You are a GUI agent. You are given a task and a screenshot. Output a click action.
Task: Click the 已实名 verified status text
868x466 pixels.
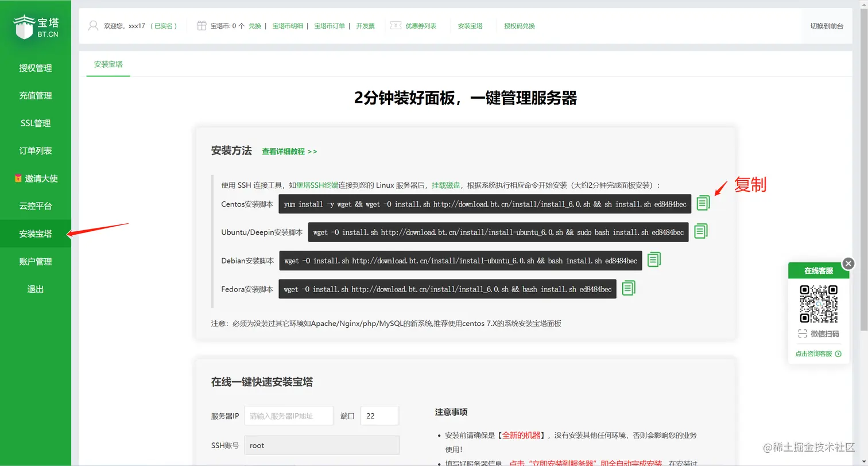pyautogui.click(x=164, y=26)
